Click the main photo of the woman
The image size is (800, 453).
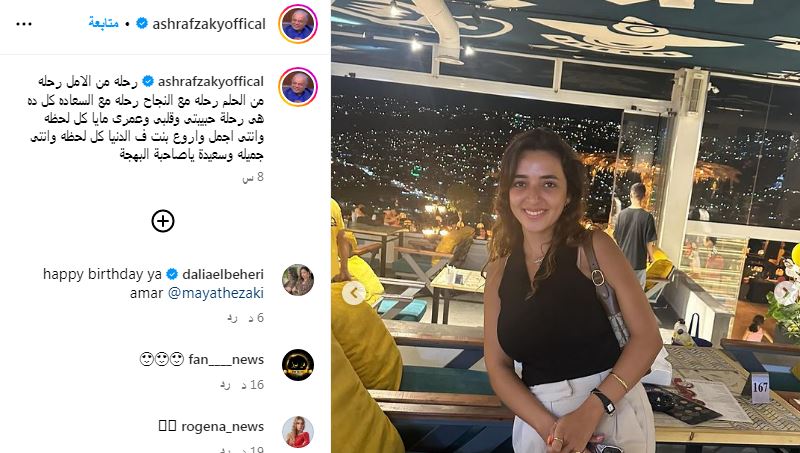[x=565, y=226]
